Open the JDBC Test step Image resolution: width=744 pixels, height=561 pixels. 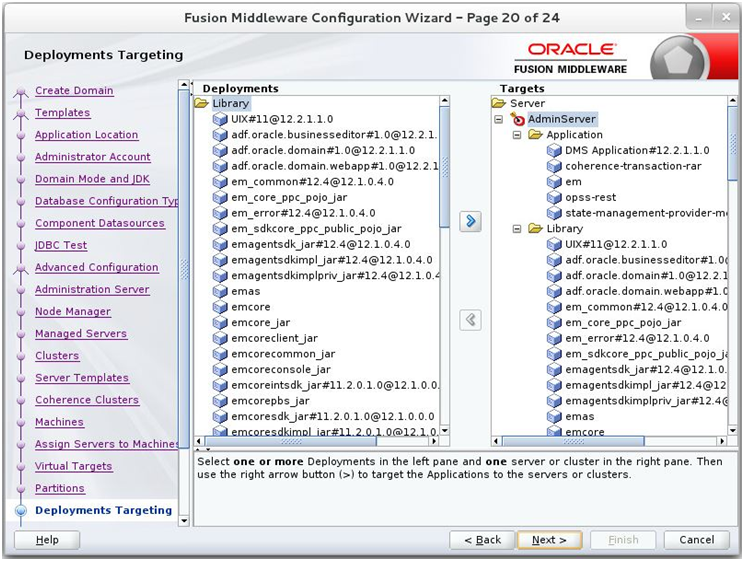coord(61,245)
